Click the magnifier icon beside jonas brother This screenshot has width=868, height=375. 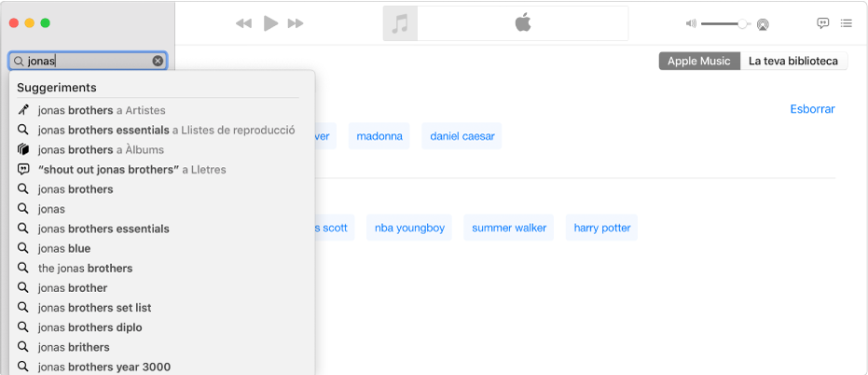click(x=22, y=287)
